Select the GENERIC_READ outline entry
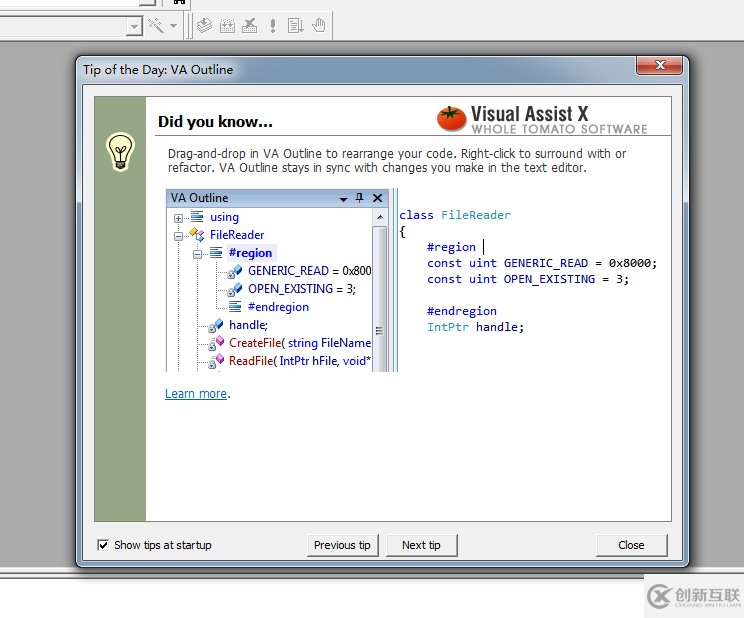744x618 pixels. (x=309, y=271)
